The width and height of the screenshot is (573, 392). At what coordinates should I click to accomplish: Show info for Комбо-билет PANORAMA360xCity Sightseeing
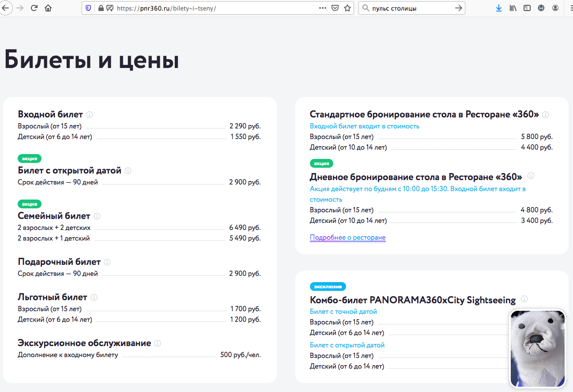point(524,299)
